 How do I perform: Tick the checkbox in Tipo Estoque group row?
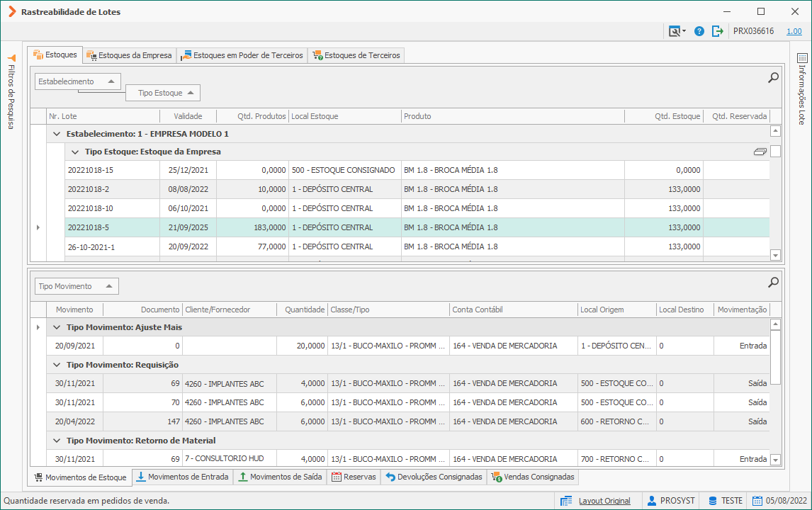(x=775, y=151)
